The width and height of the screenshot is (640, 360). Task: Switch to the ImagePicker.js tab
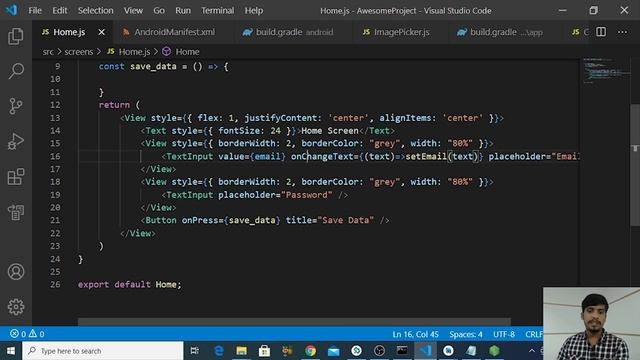tap(401, 32)
